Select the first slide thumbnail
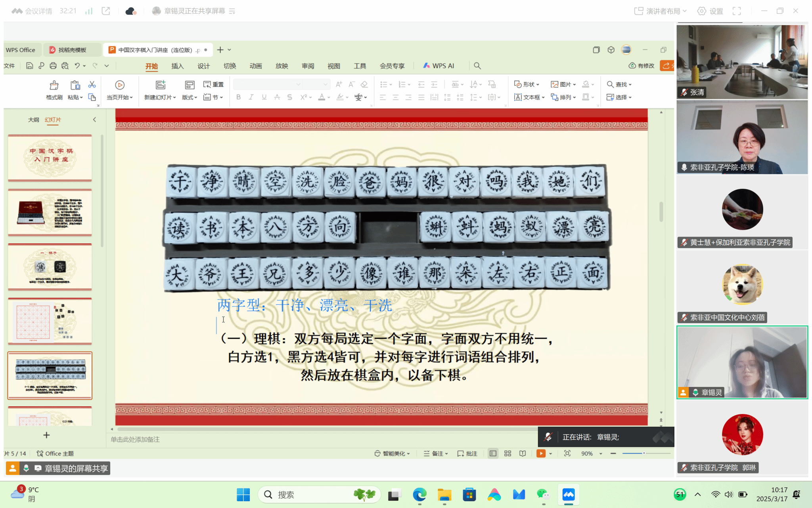The width and height of the screenshot is (812, 508). (x=50, y=158)
